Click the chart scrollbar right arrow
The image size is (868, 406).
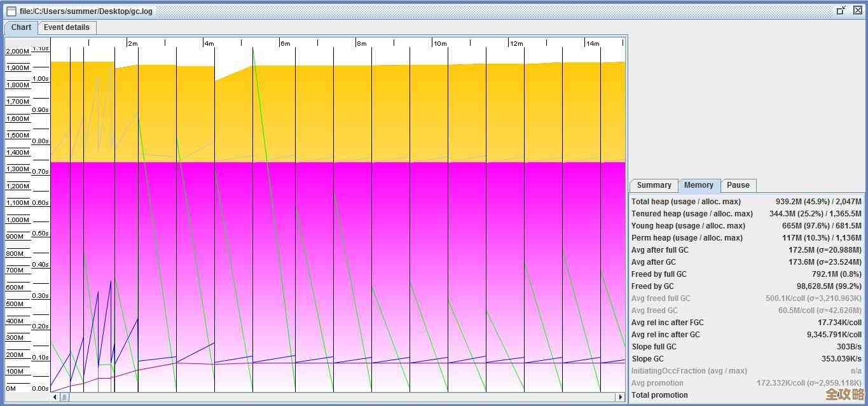tap(620, 397)
